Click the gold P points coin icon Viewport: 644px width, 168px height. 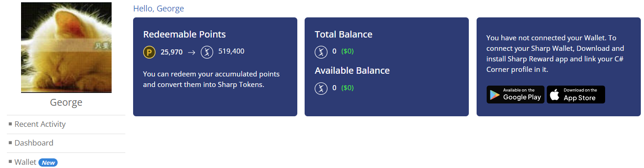pyautogui.click(x=150, y=52)
